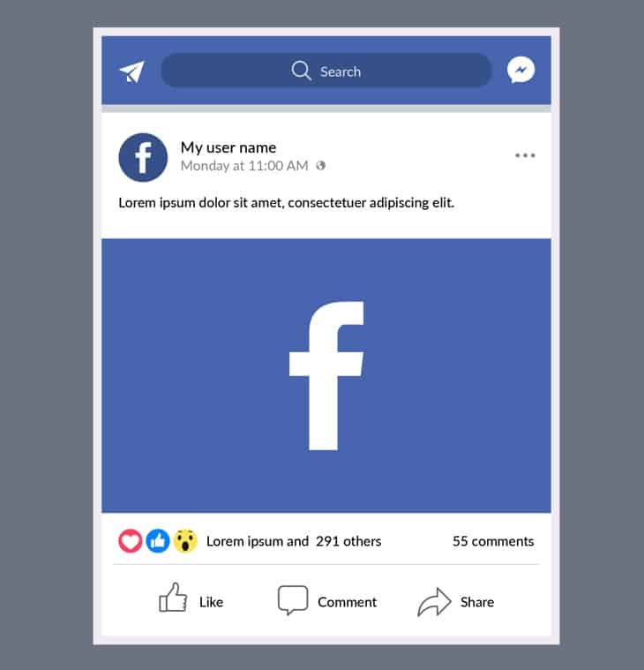Open the post's large Facebook logo image
The width and height of the screenshot is (644, 670).
tap(326, 375)
